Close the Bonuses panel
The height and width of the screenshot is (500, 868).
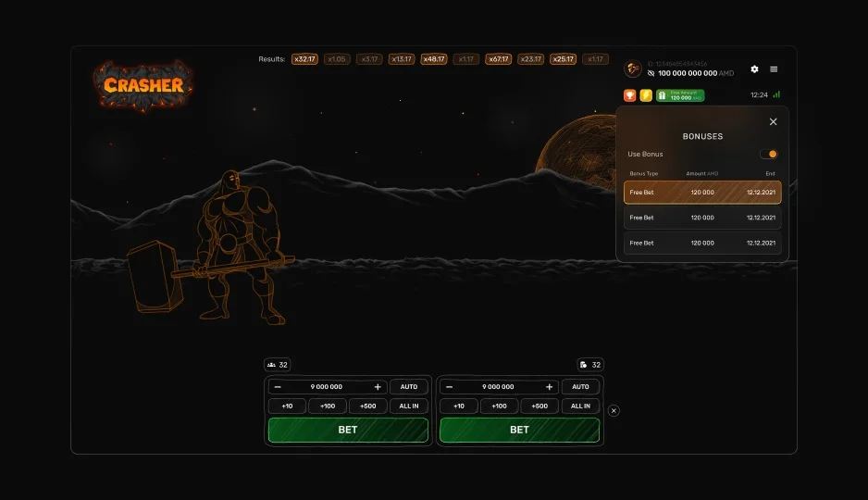[x=774, y=121]
